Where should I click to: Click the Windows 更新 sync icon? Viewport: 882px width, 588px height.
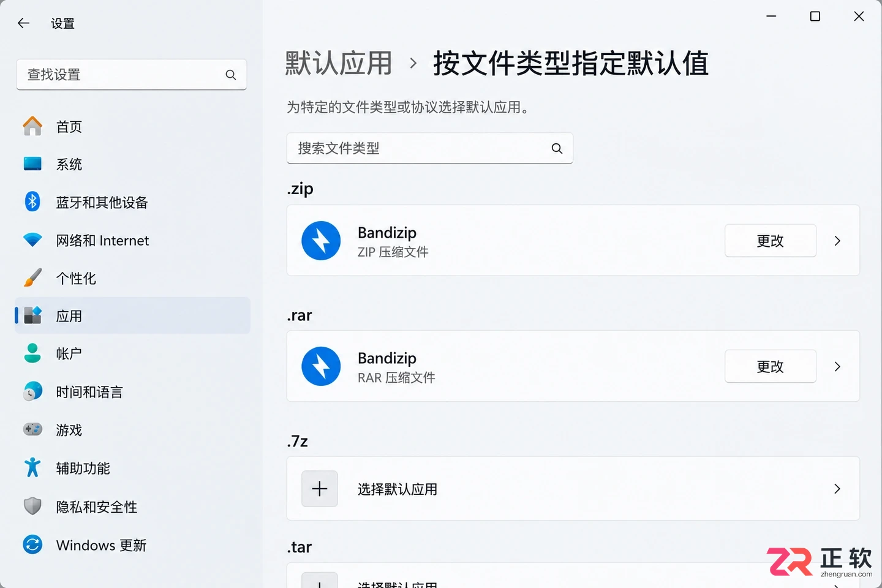click(32, 545)
